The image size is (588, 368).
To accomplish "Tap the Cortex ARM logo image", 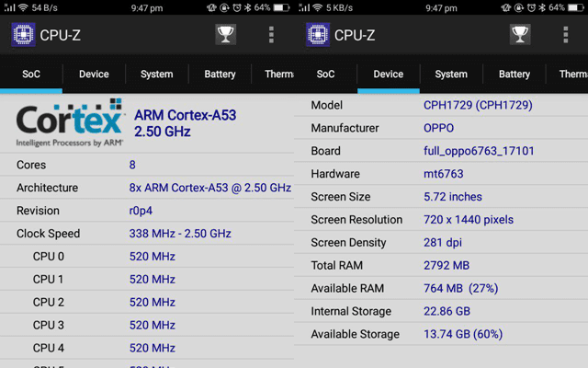I will [x=70, y=122].
